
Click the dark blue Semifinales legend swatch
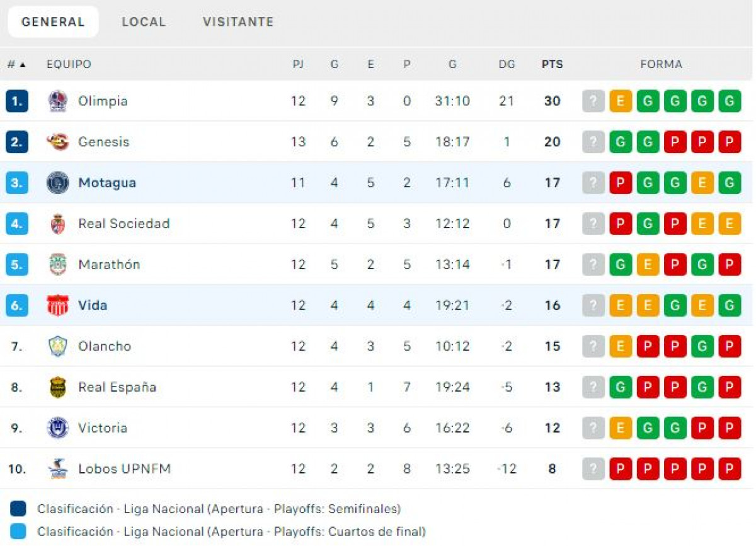(19, 509)
